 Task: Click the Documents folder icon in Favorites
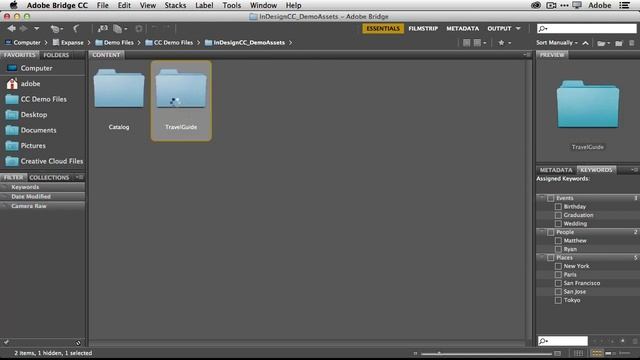click(12, 130)
